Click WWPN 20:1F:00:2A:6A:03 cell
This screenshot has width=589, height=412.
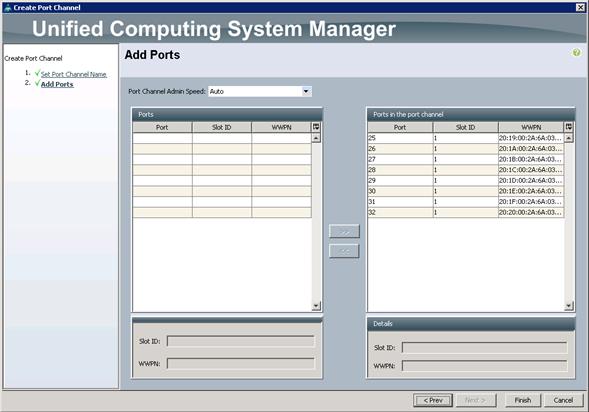(x=531, y=202)
